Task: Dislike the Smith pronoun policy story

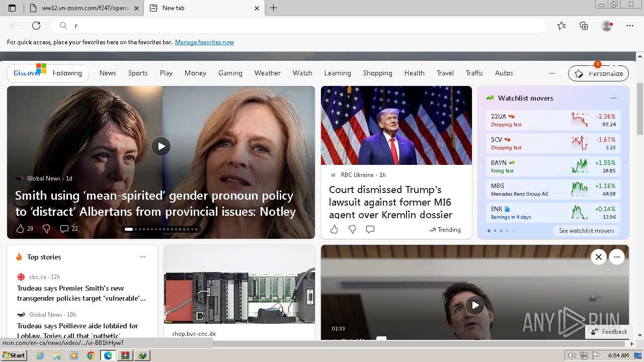Action: coord(46,229)
